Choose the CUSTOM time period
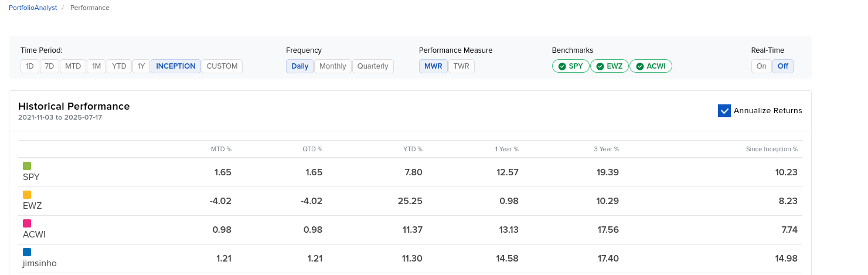The width and height of the screenshot is (868, 275). (x=222, y=66)
